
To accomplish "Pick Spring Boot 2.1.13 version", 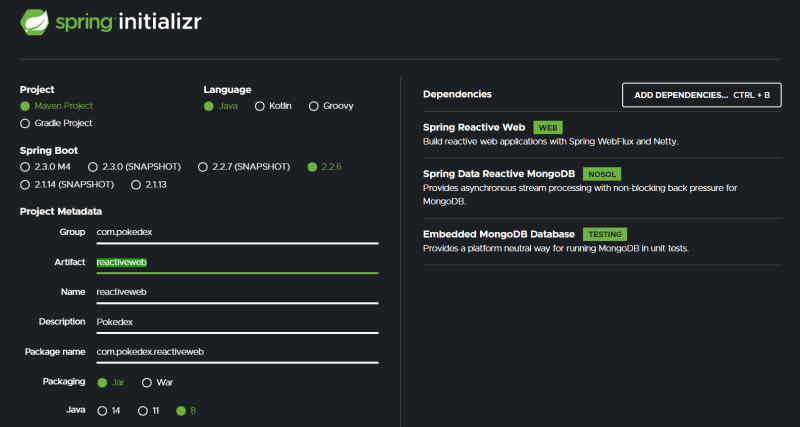I will 135,185.
